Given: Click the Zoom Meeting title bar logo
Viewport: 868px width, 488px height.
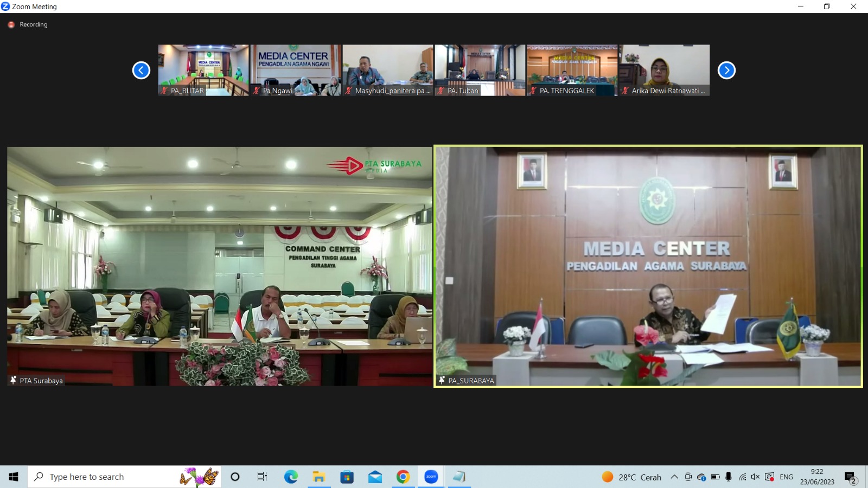Looking at the screenshot, I should point(5,7).
